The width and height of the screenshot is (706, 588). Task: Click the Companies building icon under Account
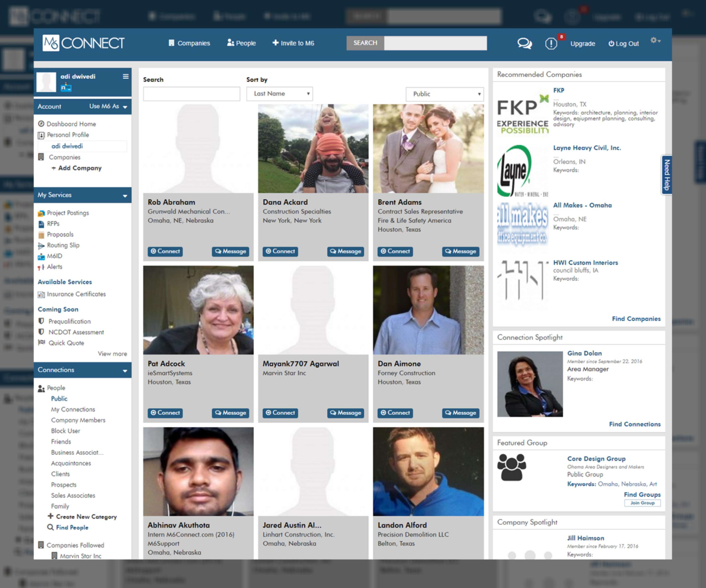(x=41, y=157)
